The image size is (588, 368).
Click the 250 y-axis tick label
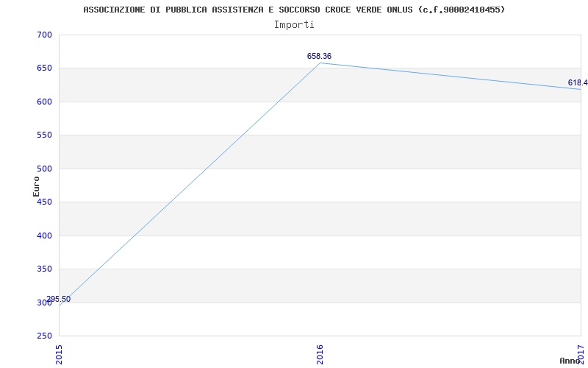coord(44,336)
